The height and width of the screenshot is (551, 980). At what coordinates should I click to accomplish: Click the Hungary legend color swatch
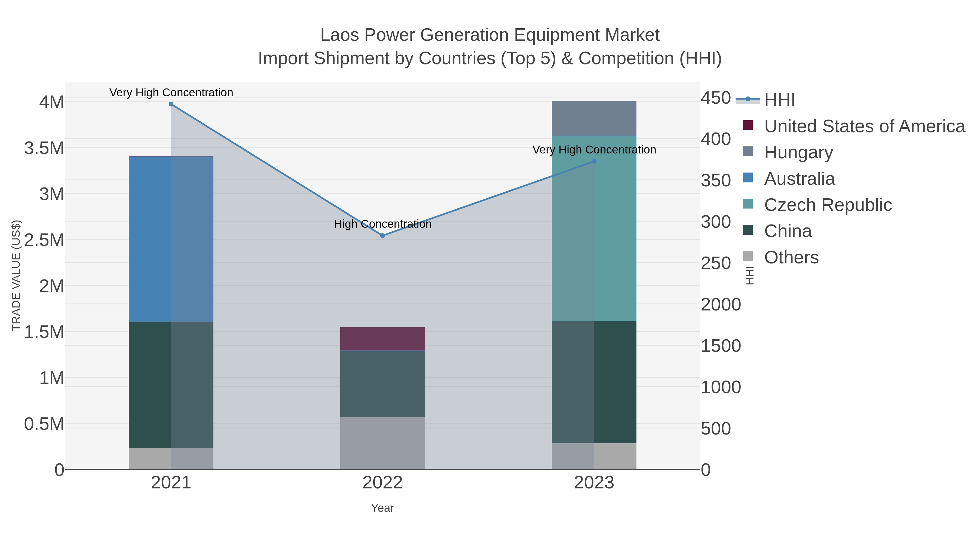[748, 151]
